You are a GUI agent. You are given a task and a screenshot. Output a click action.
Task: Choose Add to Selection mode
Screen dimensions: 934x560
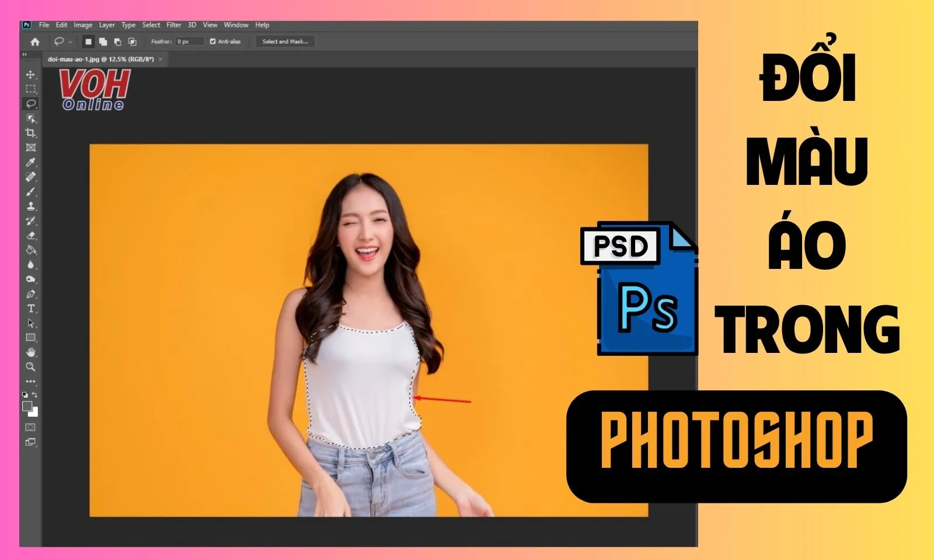click(x=103, y=41)
